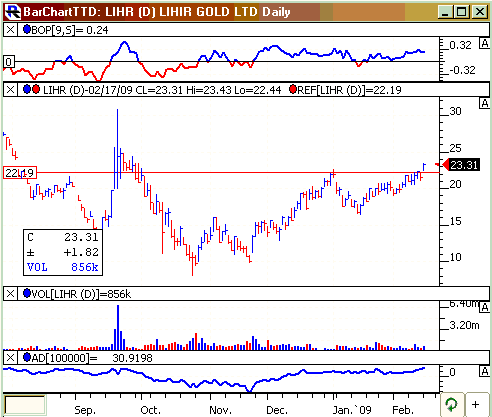Click the tallest volume spike bar
The image size is (492, 417).
118,327
